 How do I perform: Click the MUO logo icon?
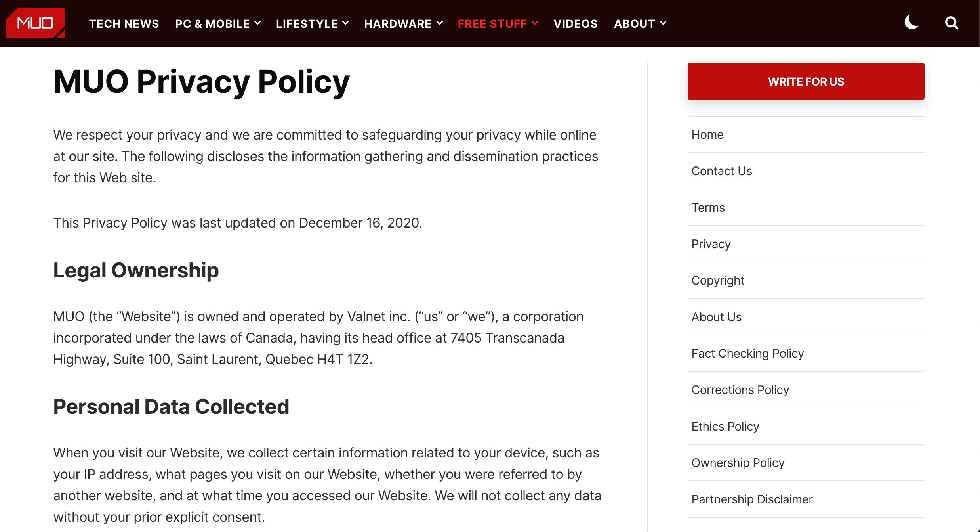35,23
